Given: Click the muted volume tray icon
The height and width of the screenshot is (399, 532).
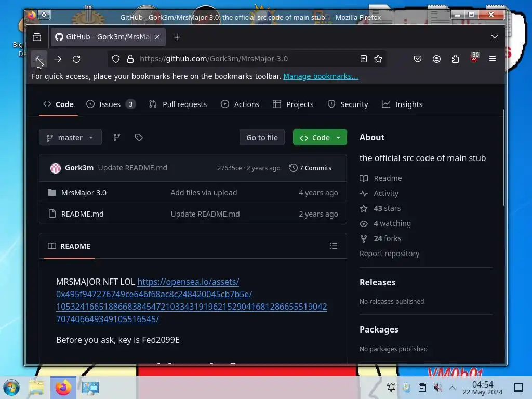Looking at the screenshot, I should [437, 388].
